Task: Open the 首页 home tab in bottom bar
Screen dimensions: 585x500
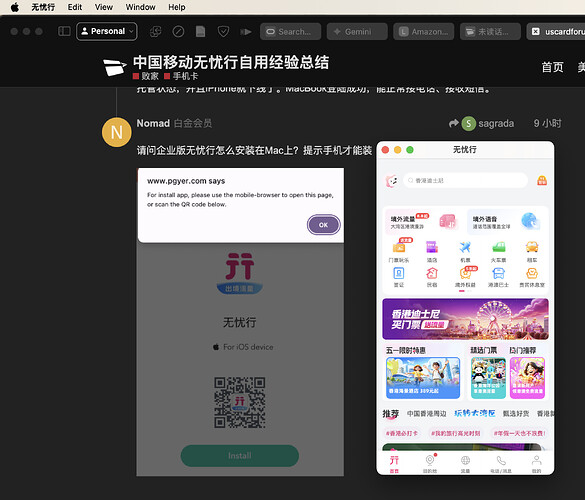Action: [x=394, y=464]
